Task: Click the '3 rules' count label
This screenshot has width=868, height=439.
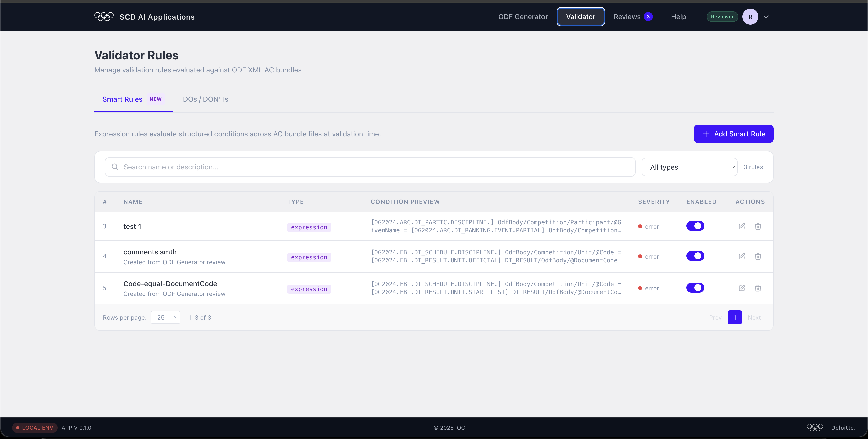Action: point(753,167)
